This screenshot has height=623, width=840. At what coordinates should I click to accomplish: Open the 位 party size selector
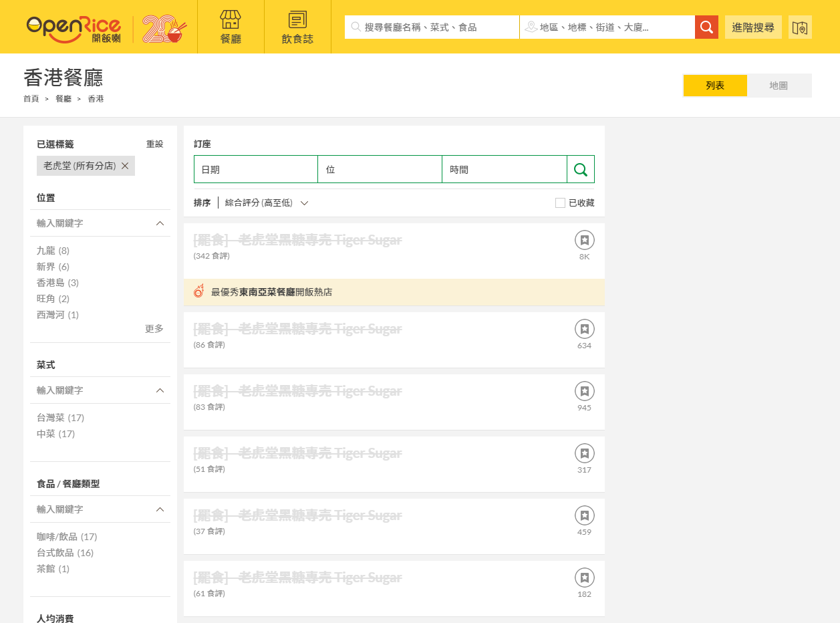[x=380, y=169]
